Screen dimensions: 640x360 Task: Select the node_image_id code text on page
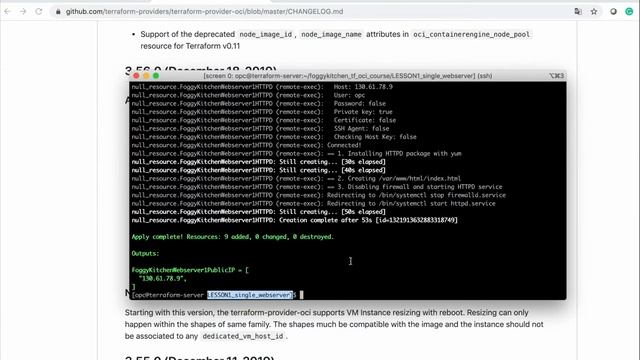[266, 34]
